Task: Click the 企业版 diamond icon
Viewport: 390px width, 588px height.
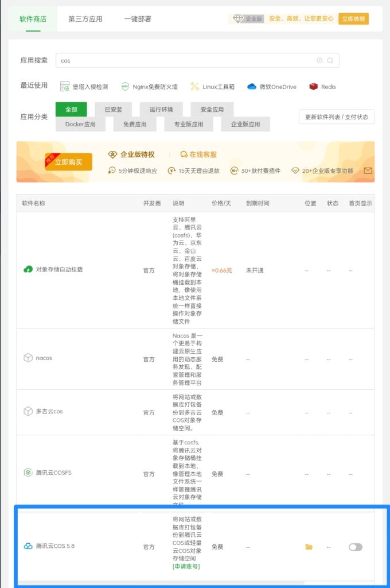Action: pyautogui.click(x=238, y=19)
